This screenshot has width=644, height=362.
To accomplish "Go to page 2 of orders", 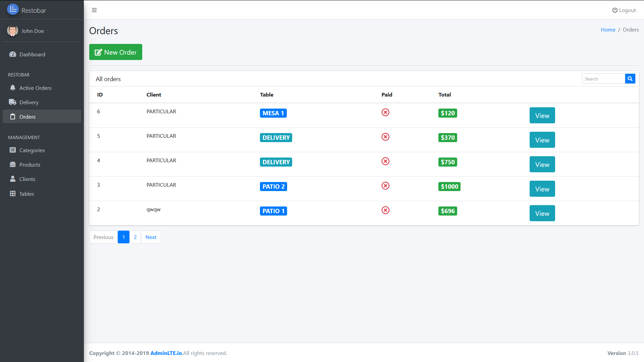I will point(135,237).
